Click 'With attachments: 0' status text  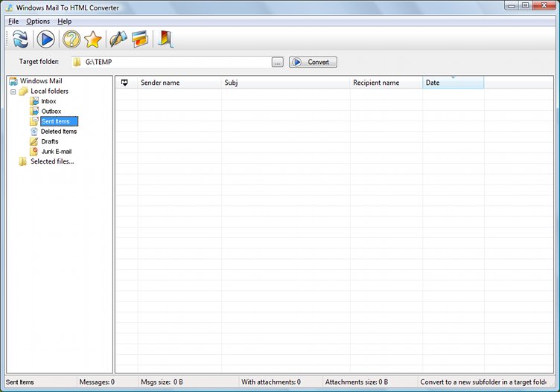(271, 382)
